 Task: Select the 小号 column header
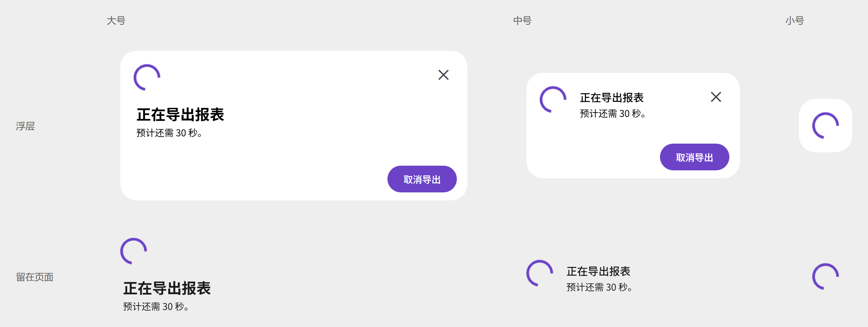coord(795,21)
